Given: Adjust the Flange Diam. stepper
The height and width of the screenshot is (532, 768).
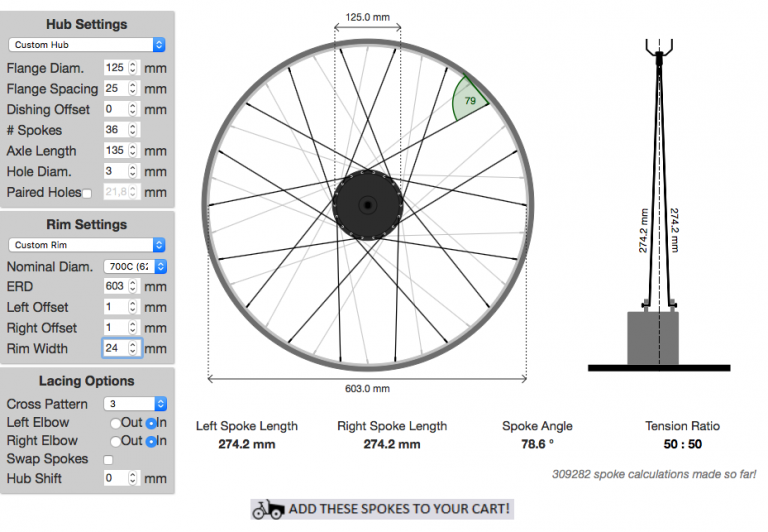Looking at the screenshot, I should point(134,68).
